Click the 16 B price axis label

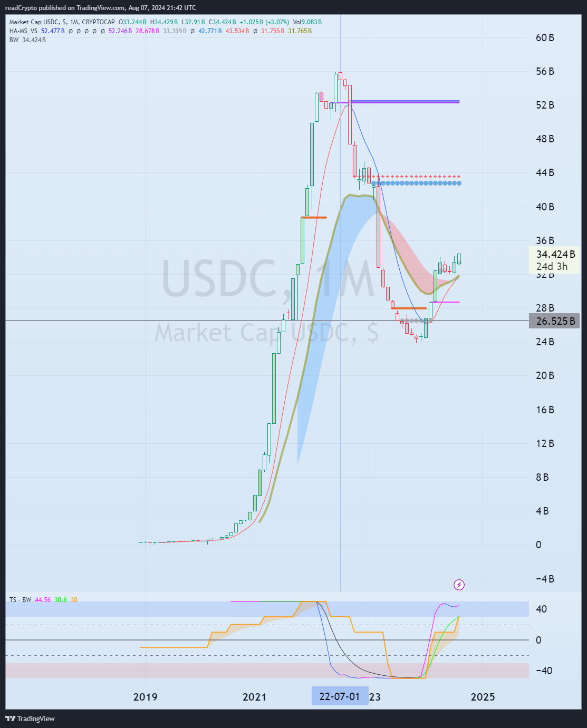tap(545, 410)
